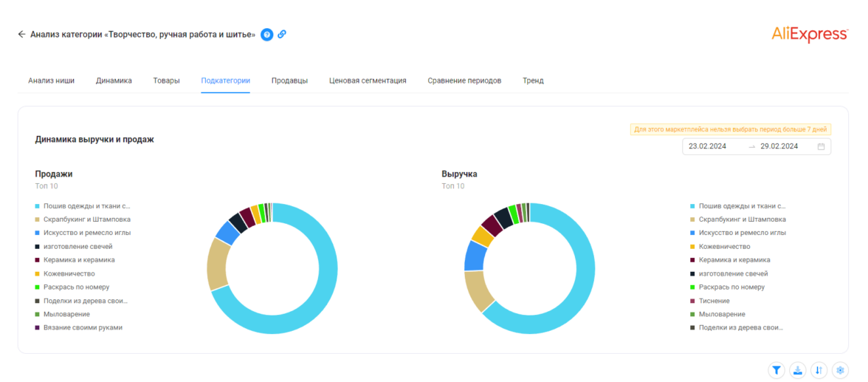Open the sort order icon
The width and height of the screenshot is (868, 382).
(x=819, y=369)
